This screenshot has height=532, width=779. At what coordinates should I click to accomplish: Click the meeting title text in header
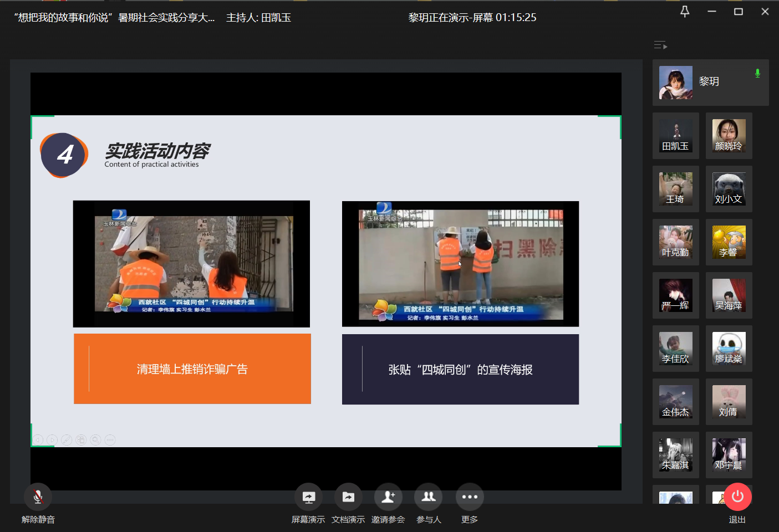click(114, 18)
